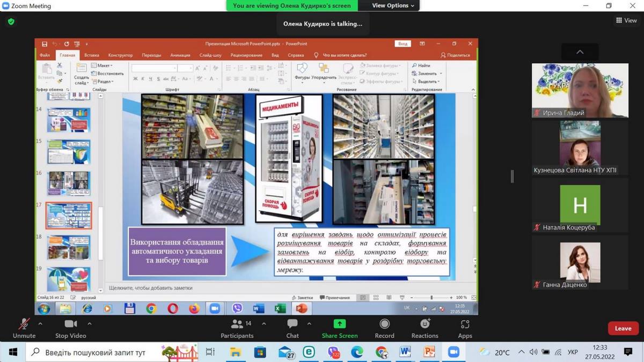The image size is (644, 362).
Task: Expand audio settings arrow next to Unmute
Action: (40, 324)
